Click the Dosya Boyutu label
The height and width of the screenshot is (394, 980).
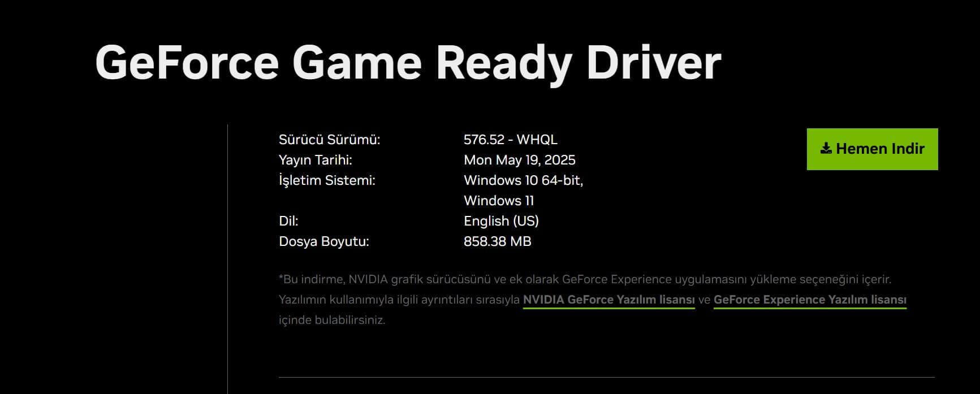coord(323,241)
